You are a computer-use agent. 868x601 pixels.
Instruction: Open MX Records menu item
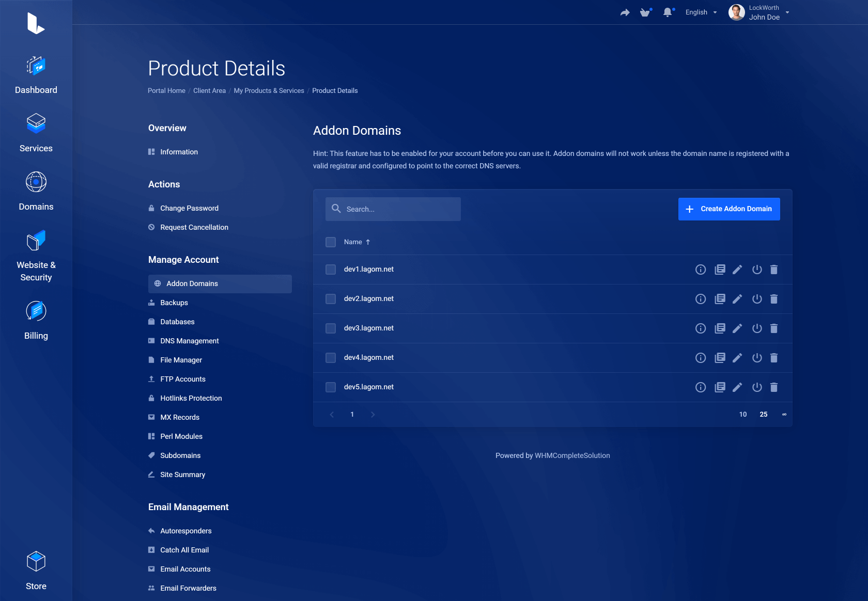[x=180, y=417]
